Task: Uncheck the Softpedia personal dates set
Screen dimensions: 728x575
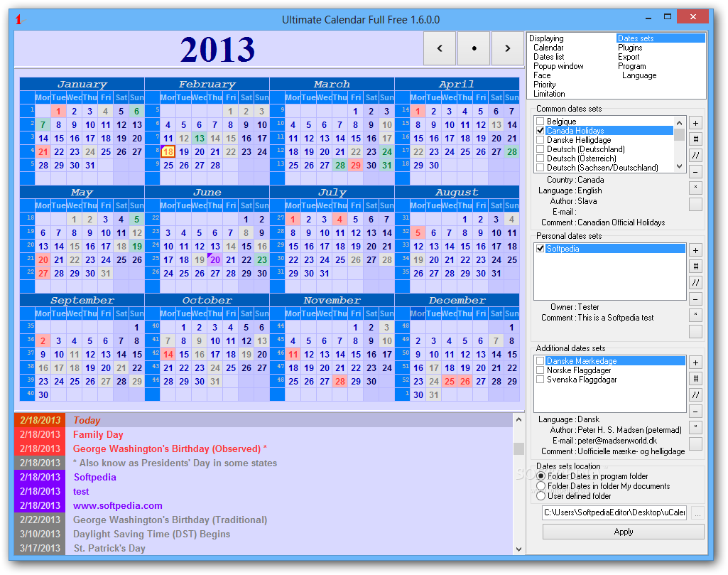Action: [540, 249]
